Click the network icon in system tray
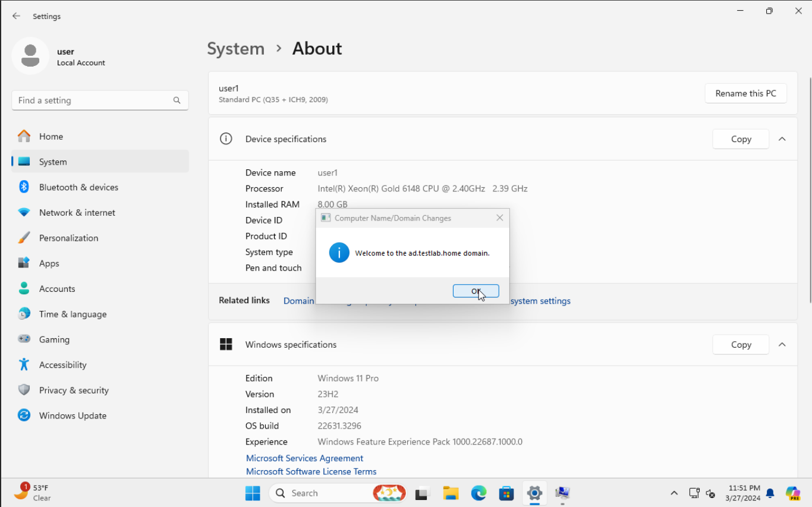This screenshot has height=507, width=812. (694, 493)
